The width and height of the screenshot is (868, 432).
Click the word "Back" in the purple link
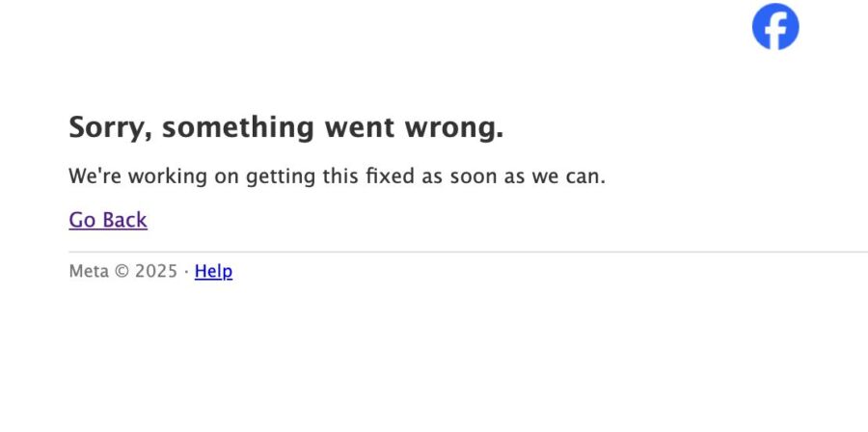click(x=124, y=220)
